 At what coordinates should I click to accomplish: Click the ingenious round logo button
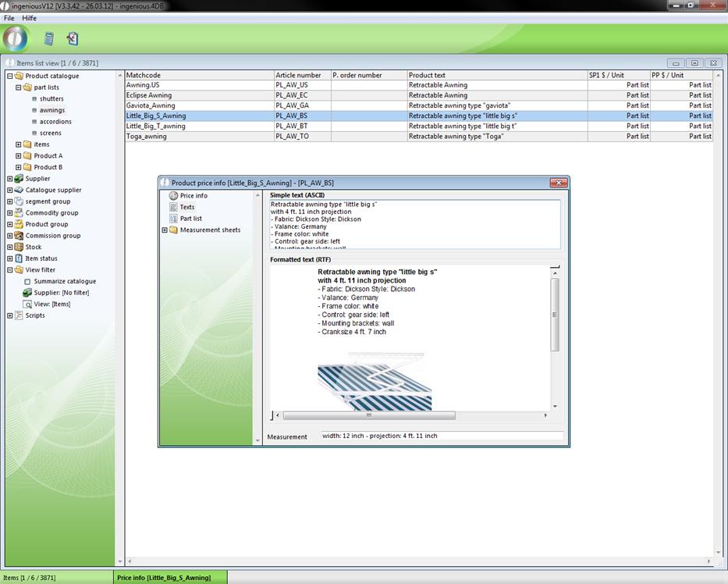16,38
